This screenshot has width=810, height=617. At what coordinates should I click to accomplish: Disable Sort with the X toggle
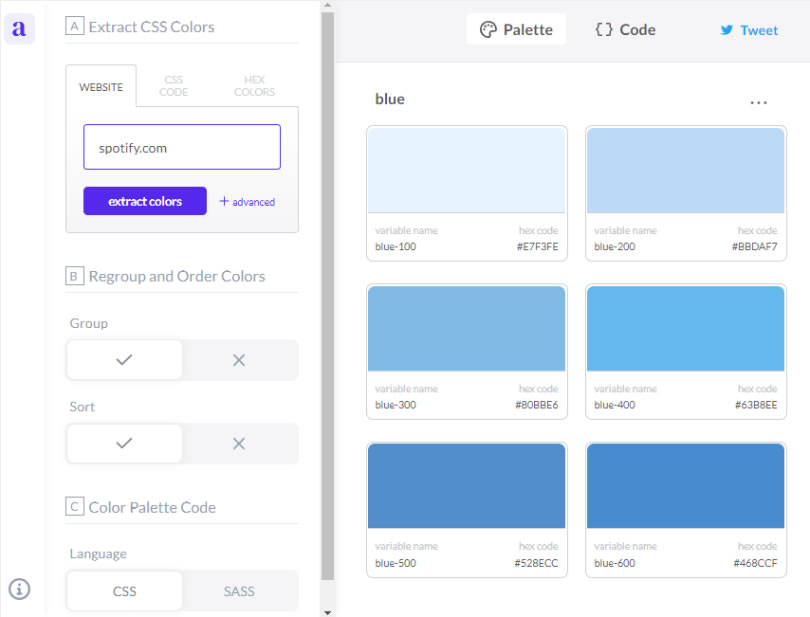coord(239,443)
